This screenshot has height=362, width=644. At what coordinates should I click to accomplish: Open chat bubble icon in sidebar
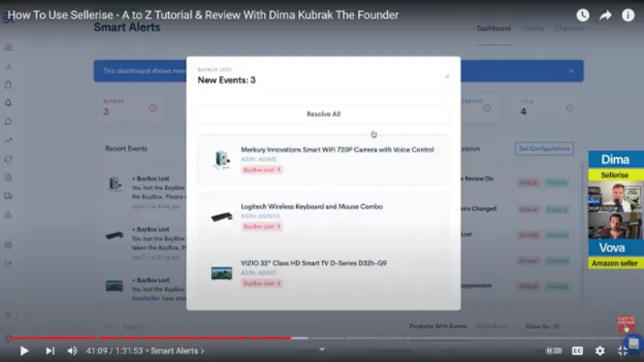pos(8,121)
